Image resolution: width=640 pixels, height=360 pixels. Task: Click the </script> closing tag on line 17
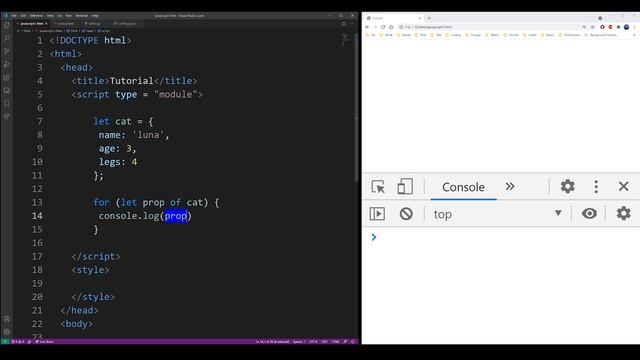point(96,256)
